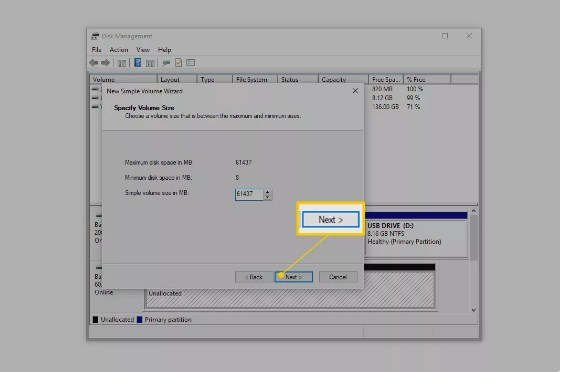
Task: Click the Back arrow in Disk Management toolbar
Action: click(x=94, y=63)
